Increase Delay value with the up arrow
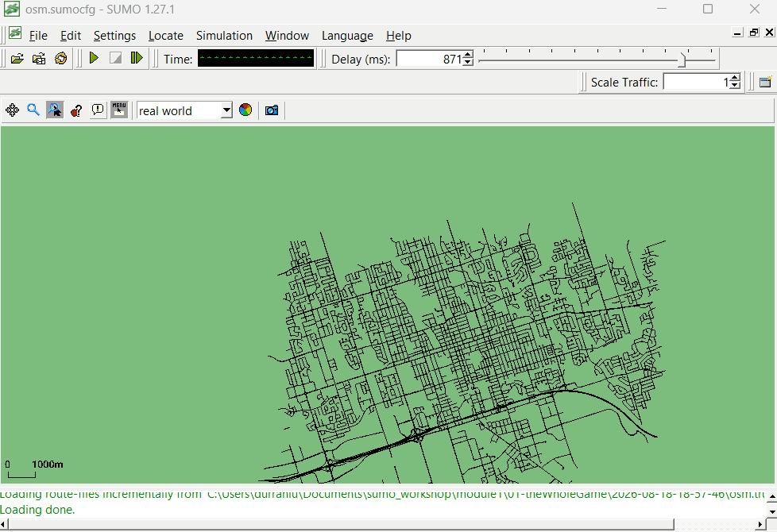The image size is (777, 532). 468,55
